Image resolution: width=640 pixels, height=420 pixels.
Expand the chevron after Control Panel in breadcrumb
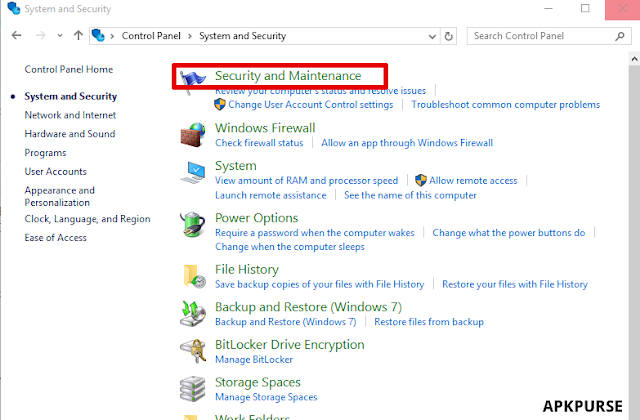[x=190, y=36]
